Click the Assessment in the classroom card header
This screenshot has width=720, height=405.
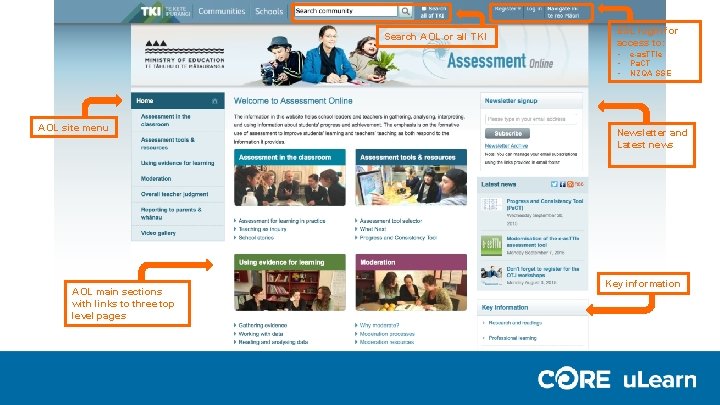(x=290, y=157)
